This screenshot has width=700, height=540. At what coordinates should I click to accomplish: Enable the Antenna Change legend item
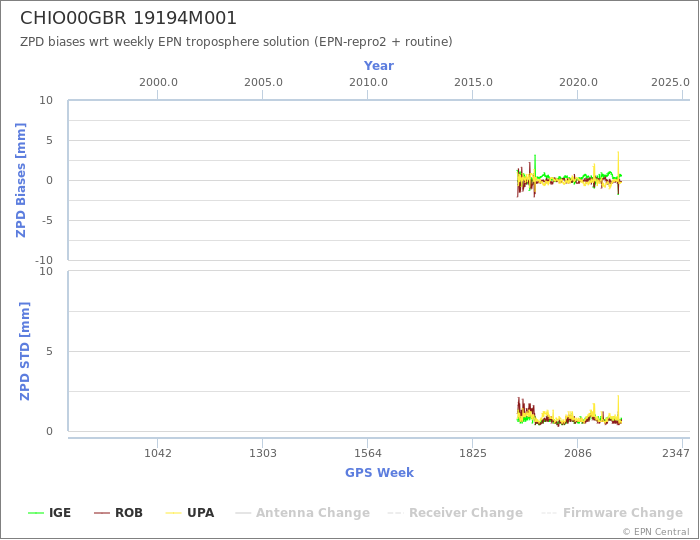click(303, 513)
